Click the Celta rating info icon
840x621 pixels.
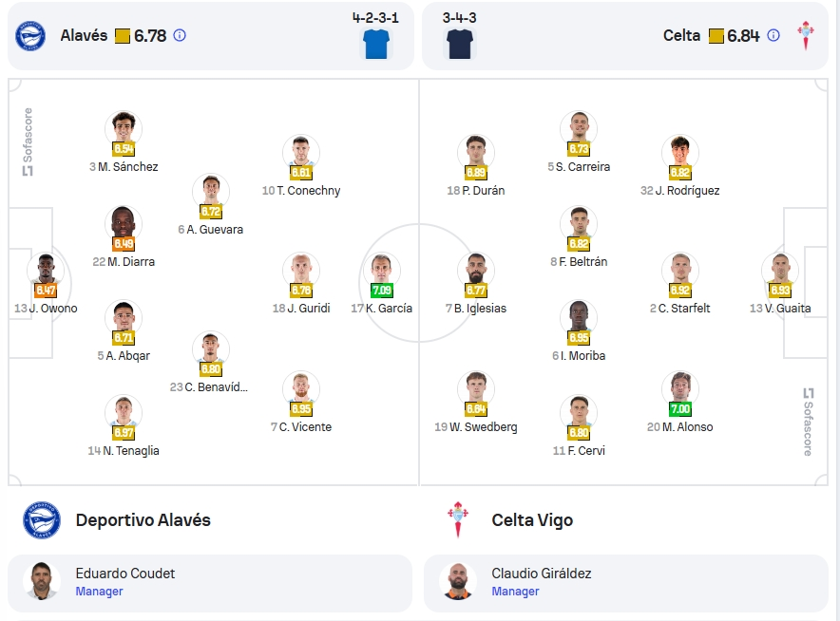(x=773, y=35)
